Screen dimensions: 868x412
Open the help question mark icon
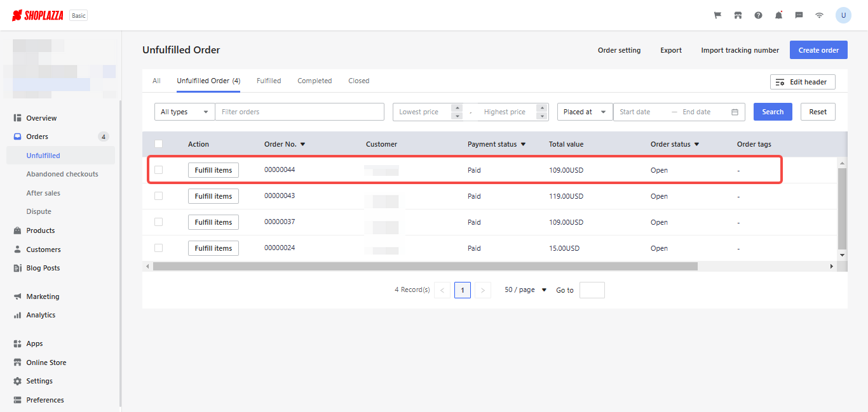click(x=758, y=15)
